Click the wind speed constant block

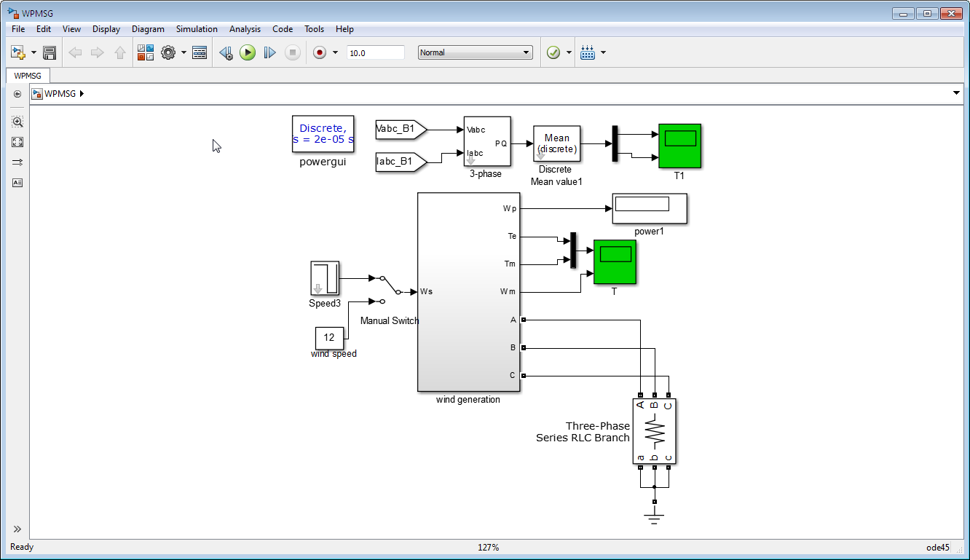(x=329, y=338)
